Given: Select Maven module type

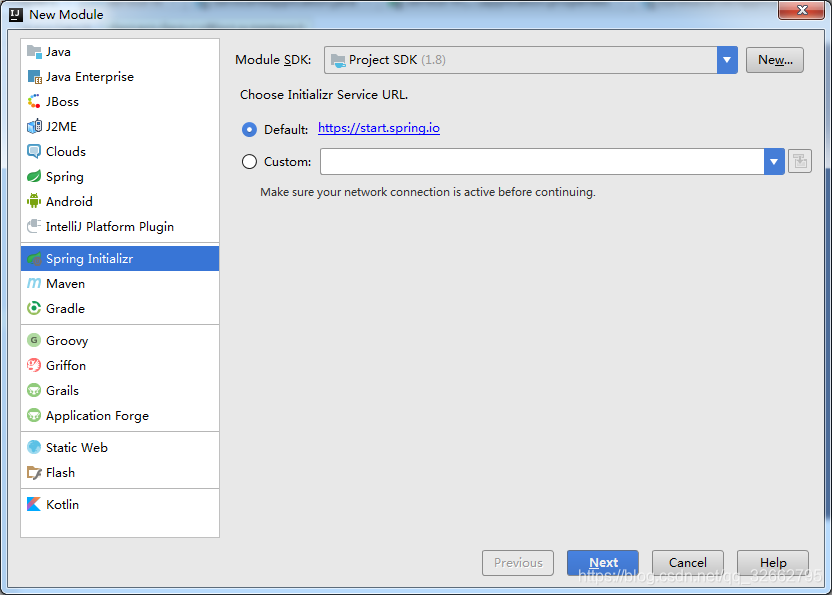Looking at the screenshot, I should 120,283.
